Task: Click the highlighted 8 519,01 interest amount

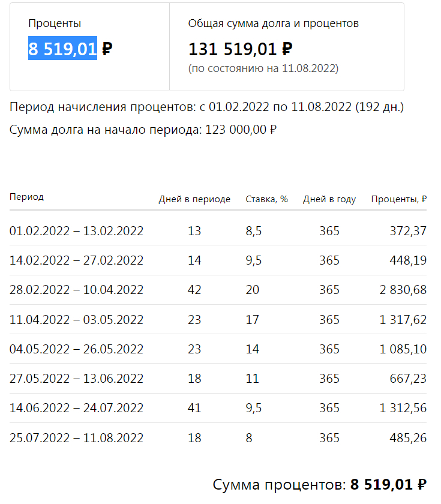Action: (62, 49)
